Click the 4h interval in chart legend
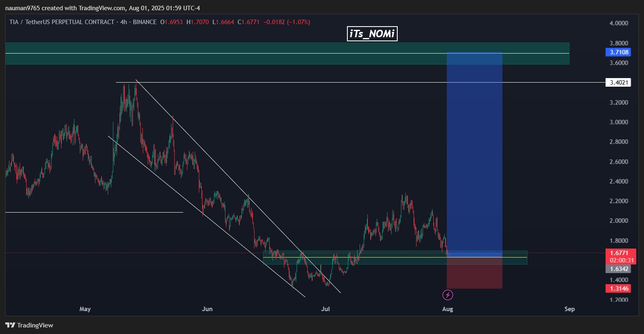The width and height of the screenshot is (644, 334). [124, 22]
